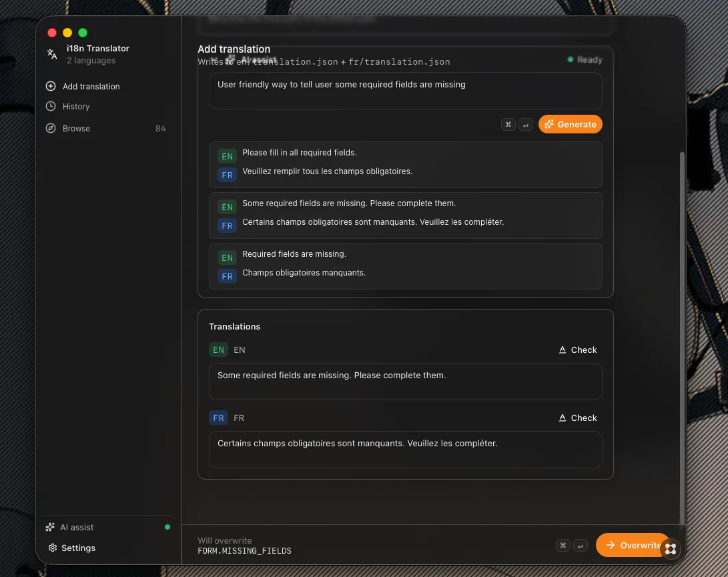Screen dimensions: 728x577
Task: Click the plus circle icon beside Add translation
Action: [x=51, y=86]
